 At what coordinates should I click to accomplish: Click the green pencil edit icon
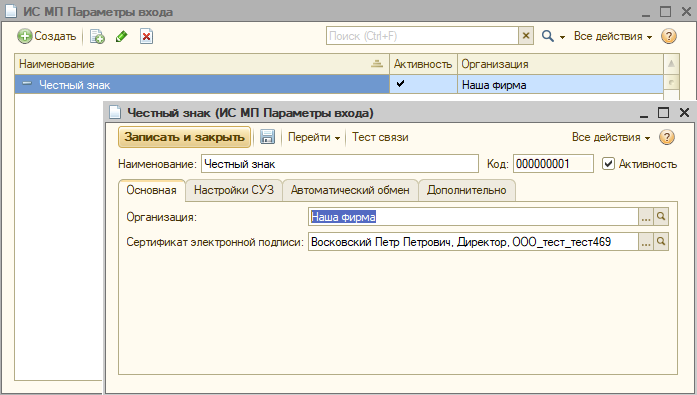[x=122, y=36]
